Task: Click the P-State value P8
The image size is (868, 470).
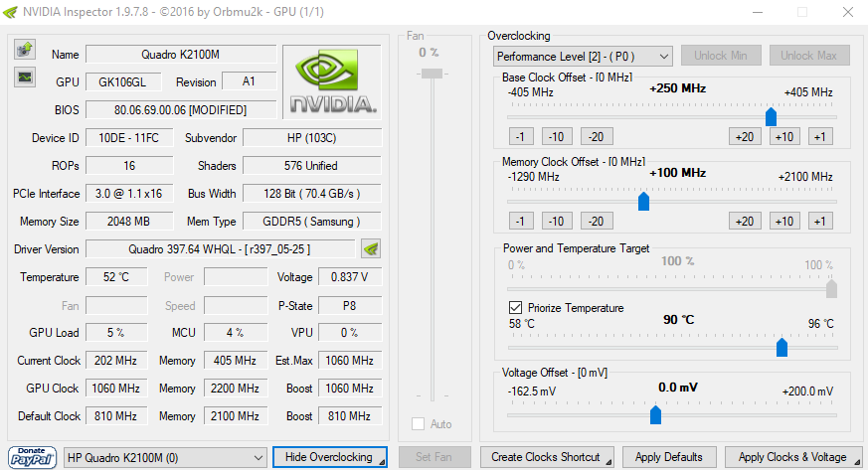Action: pos(350,306)
